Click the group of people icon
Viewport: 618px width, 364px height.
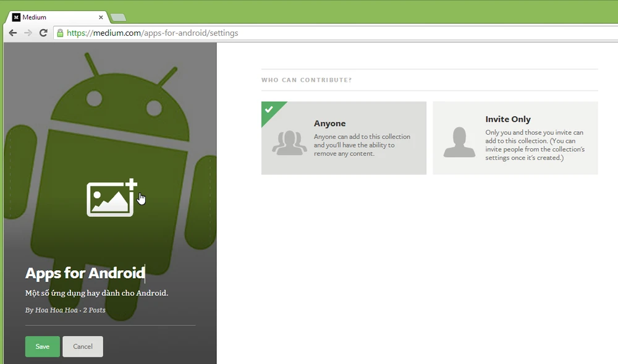(x=289, y=143)
